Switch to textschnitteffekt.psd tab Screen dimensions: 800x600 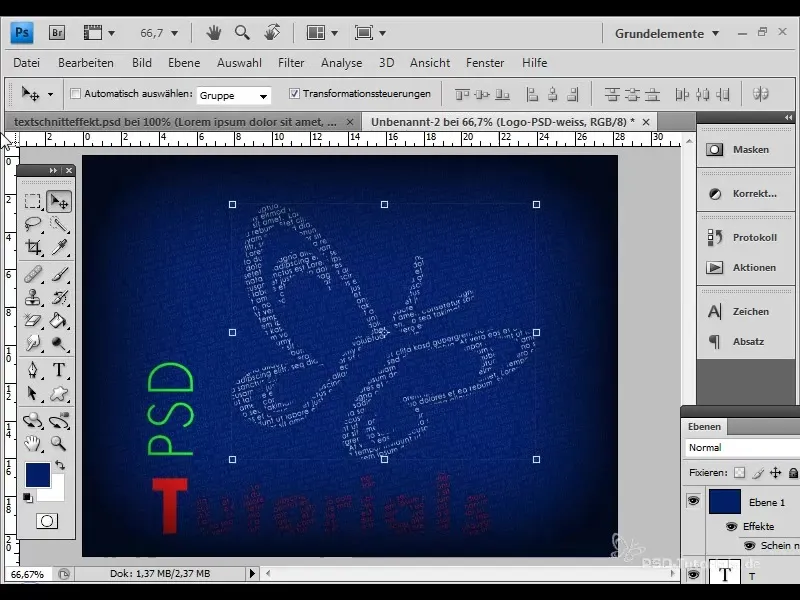point(175,122)
